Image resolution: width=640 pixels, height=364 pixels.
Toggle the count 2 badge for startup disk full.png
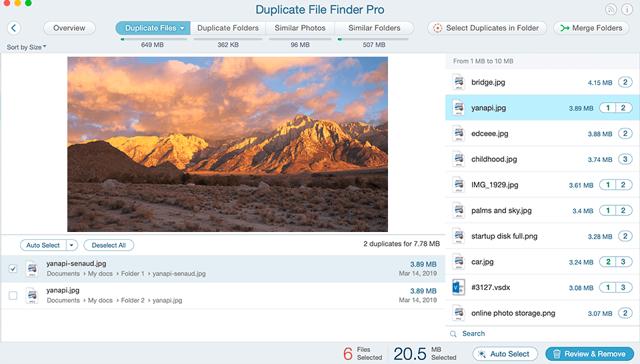pos(625,236)
